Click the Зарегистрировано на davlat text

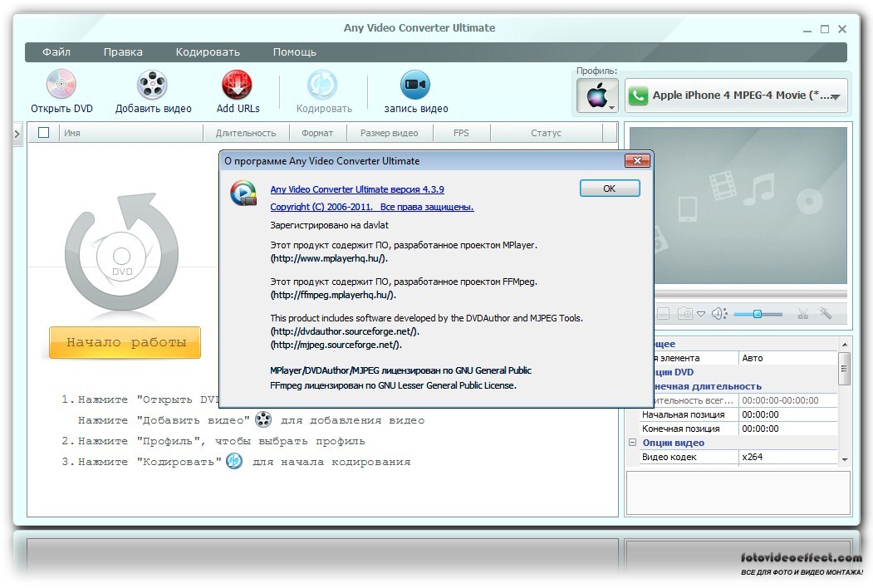[329, 225]
